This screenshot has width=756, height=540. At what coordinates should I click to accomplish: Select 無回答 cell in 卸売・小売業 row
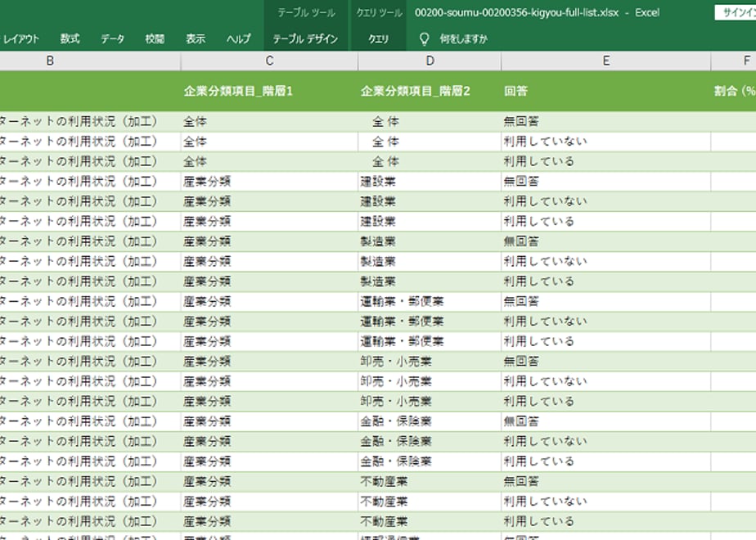tap(606, 362)
